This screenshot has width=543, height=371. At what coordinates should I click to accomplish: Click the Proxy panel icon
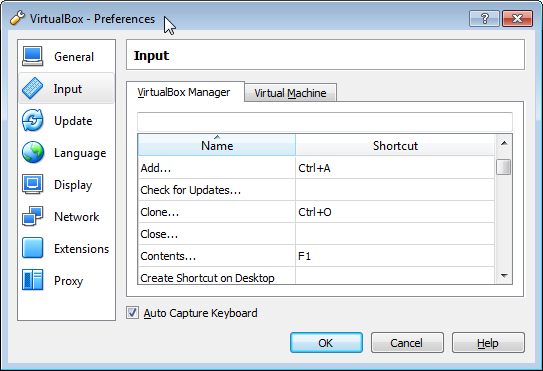33,280
